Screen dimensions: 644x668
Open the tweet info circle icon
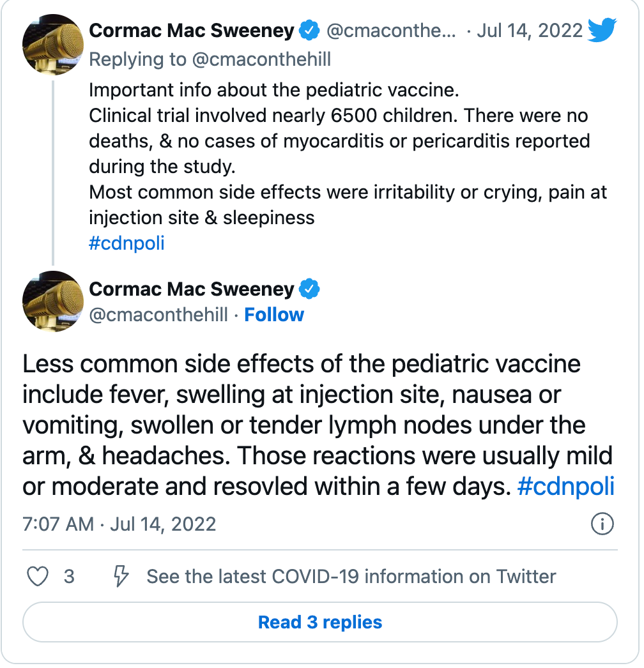click(602, 524)
